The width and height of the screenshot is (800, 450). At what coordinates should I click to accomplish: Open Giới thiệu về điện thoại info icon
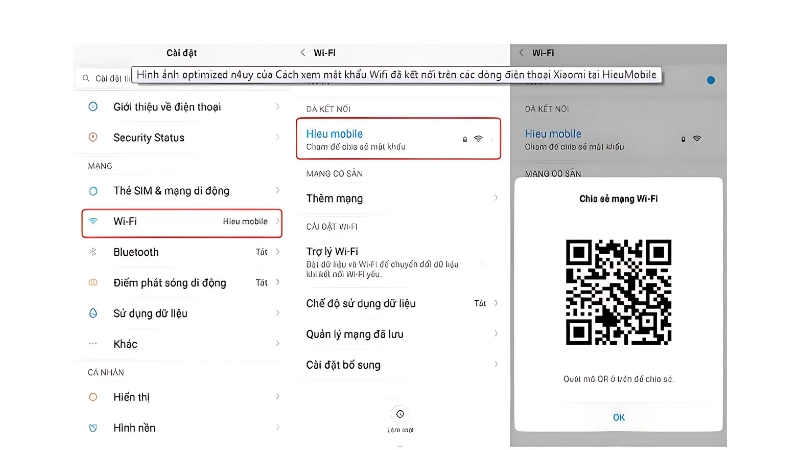point(93,107)
